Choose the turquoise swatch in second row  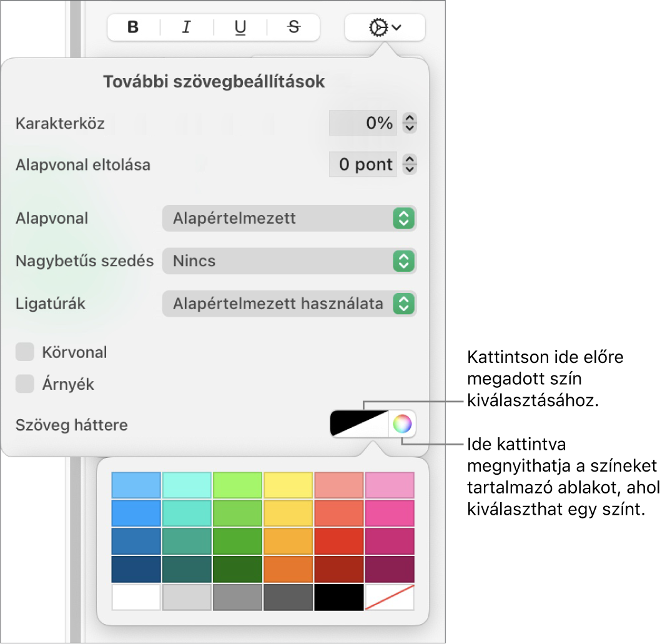(187, 513)
